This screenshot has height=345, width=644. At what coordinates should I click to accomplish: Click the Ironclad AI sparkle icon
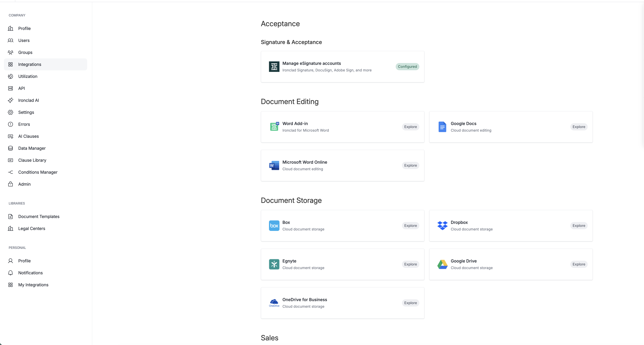pos(10,100)
